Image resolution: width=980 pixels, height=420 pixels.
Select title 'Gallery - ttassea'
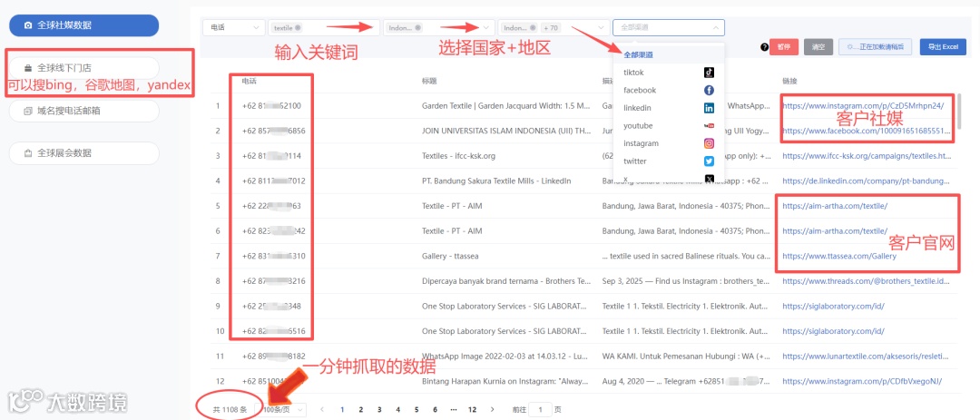coord(451,256)
